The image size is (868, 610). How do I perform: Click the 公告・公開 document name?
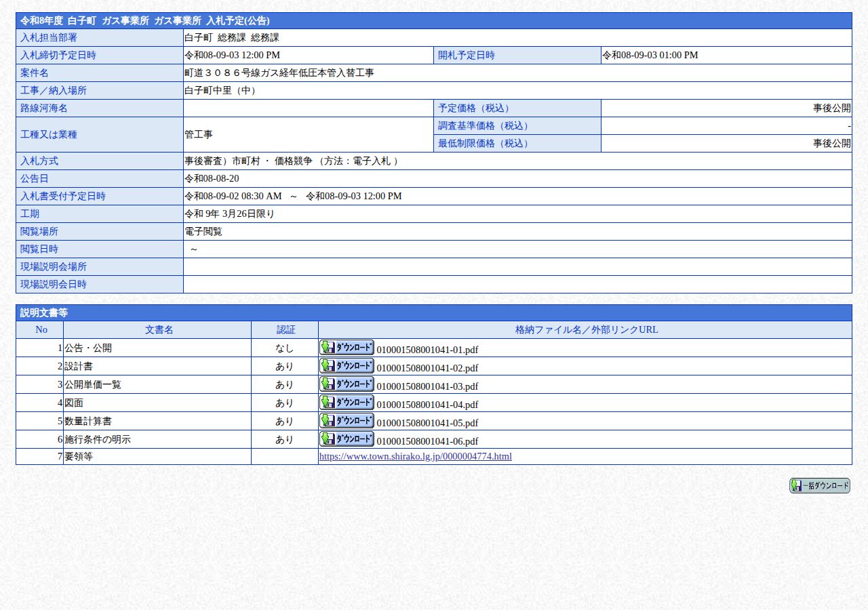tap(88, 348)
